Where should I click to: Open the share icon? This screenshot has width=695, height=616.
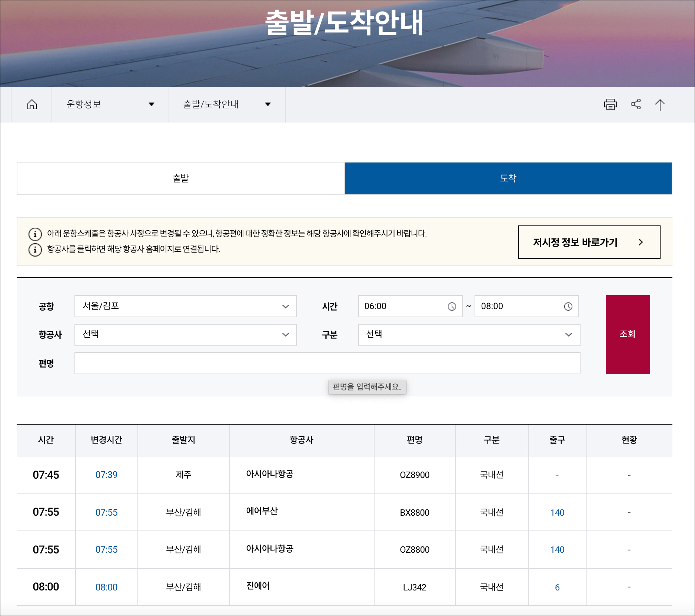tap(636, 104)
